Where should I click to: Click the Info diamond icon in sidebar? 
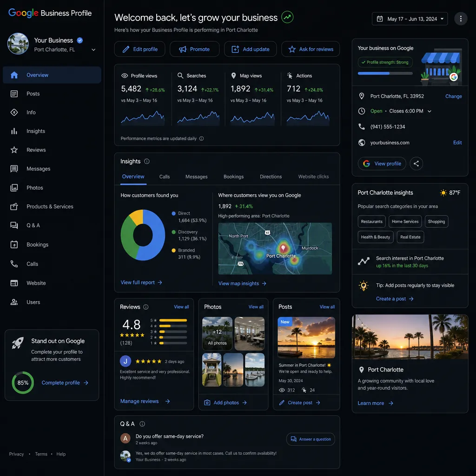pyautogui.click(x=14, y=112)
